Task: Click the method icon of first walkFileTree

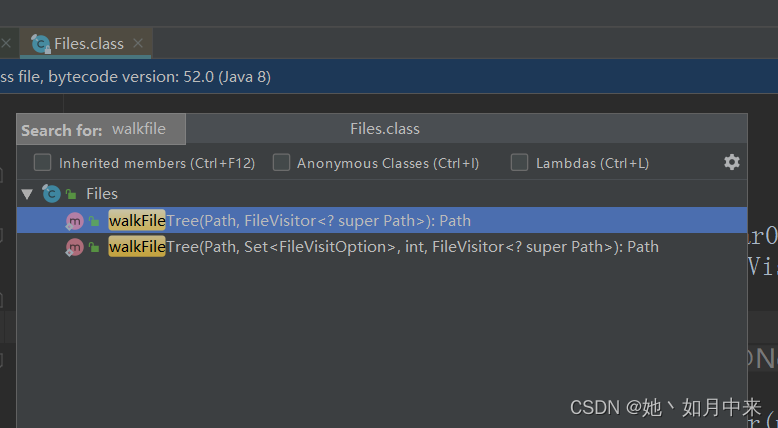Action: [74, 221]
